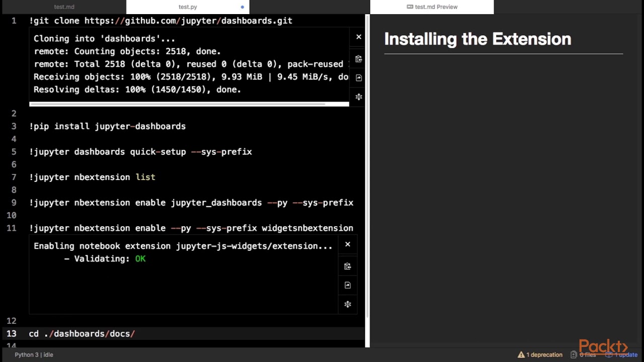Screen dimensions: 644x362
Task: Toggle expand on the git clone output
Action: pyautogui.click(x=359, y=97)
